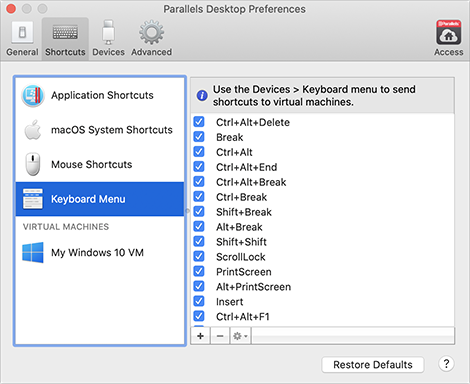Click the Shortcuts tab label
Viewport: 470px width, 384px height.
coord(65,52)
